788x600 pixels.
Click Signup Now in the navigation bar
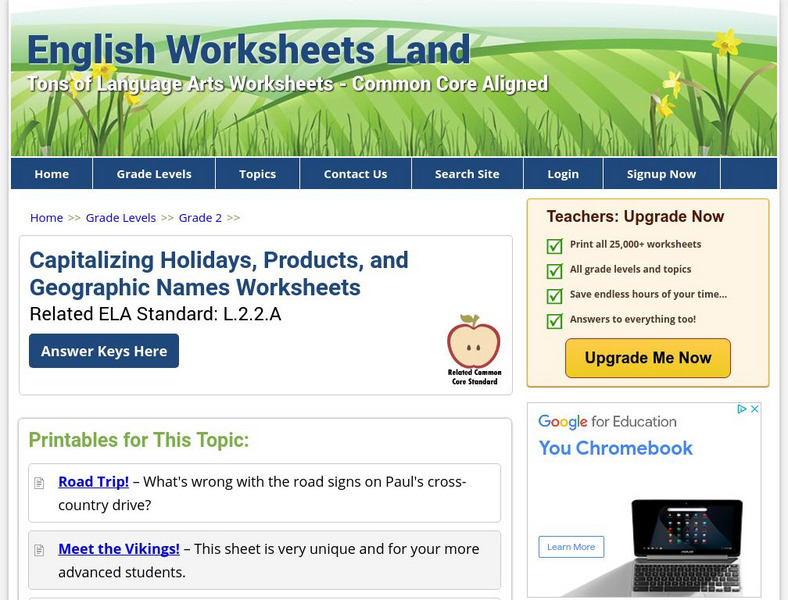tap(661, 174)
